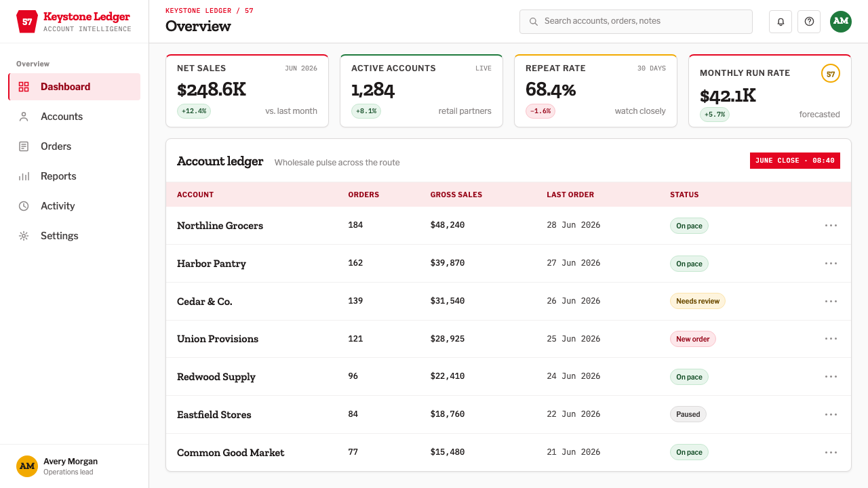Image resolution: width=868 pixels, height=488 pixels.
Task: Click the $48,240 gross sales cell
Action: [448, 225]
